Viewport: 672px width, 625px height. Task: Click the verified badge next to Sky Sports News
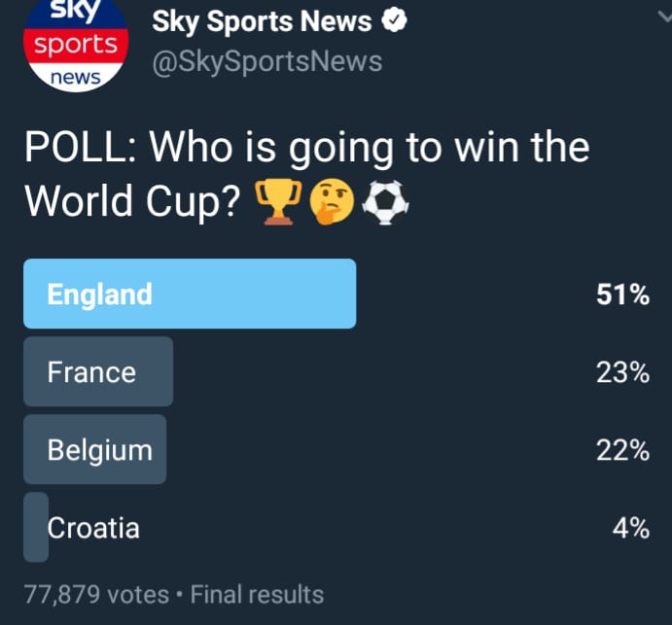coord(394,20)
